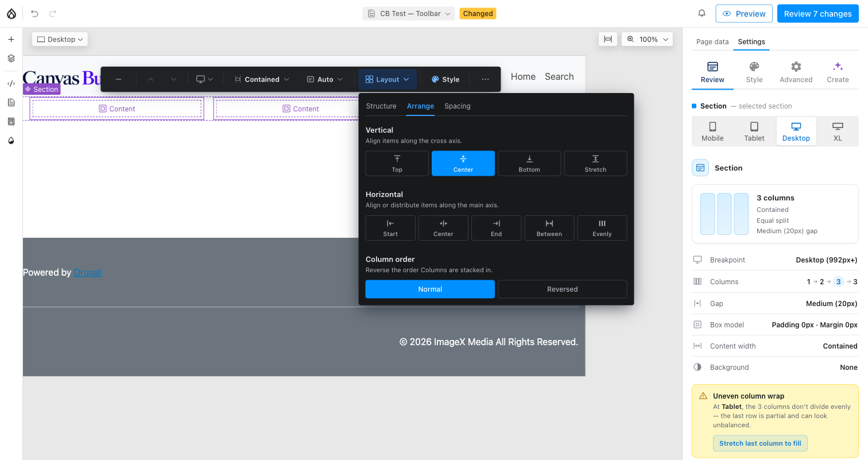Move section down with chevron down icon
This screenshot has height=460, width=868.
[173, 79]
